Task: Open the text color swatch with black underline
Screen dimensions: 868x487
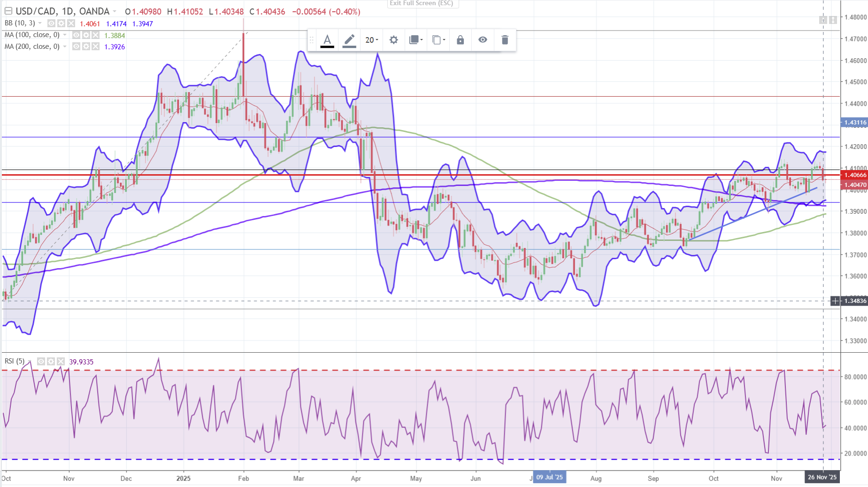Action: pos(327,40)
